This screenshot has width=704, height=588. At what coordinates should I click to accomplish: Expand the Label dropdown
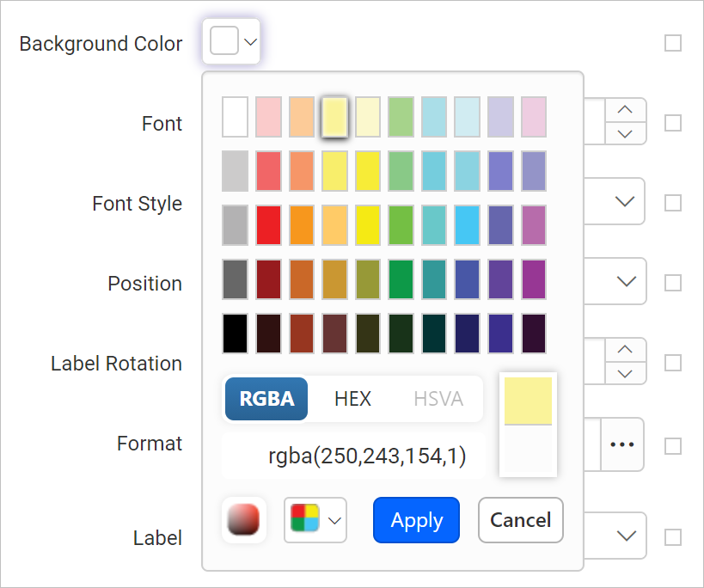point(627,536)
